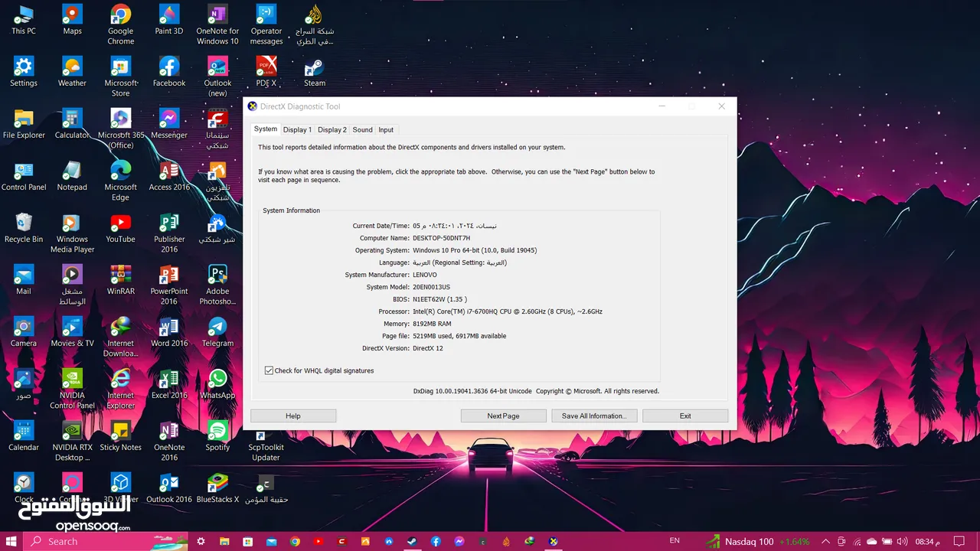Select the DirectX Diagnostic Tool taskbar icon
The height and width of the screenshot is (551, 980).
pyautogui.click(x=553, y=541)
